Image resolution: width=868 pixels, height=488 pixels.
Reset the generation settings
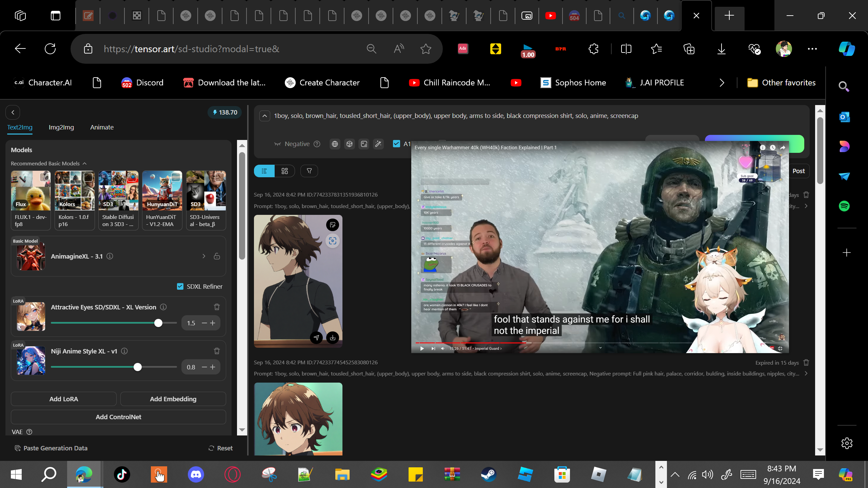pos(220,448)
